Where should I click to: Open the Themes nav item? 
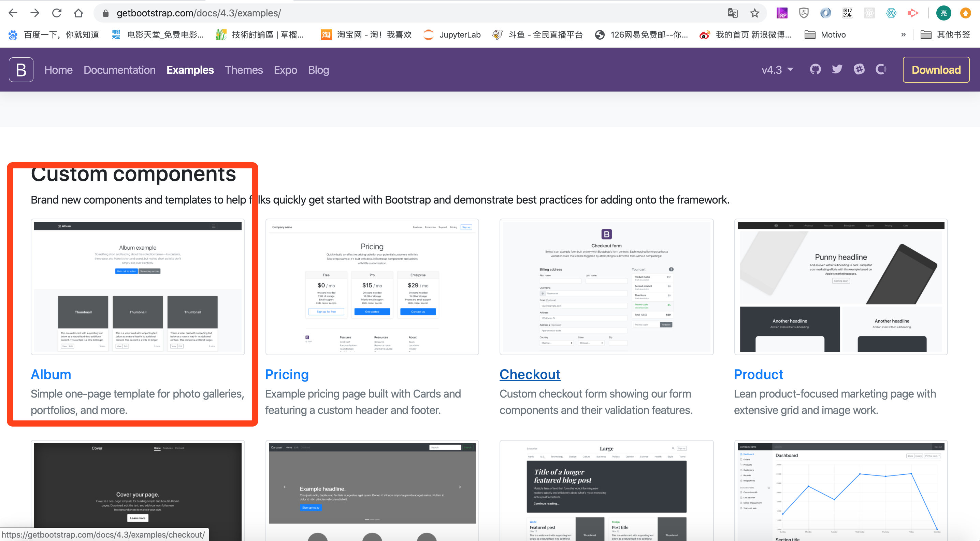pos(244,70)
